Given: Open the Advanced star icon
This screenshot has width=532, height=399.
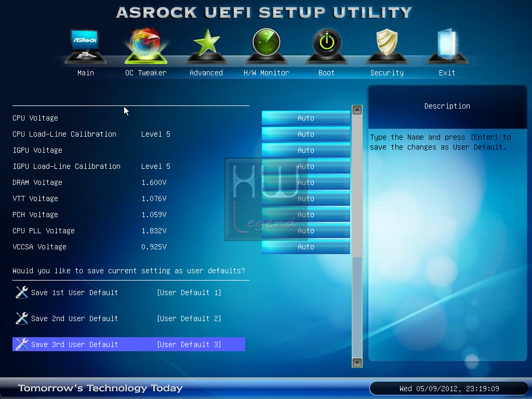Looking at the screenshot, I should (x=206, y=46).
